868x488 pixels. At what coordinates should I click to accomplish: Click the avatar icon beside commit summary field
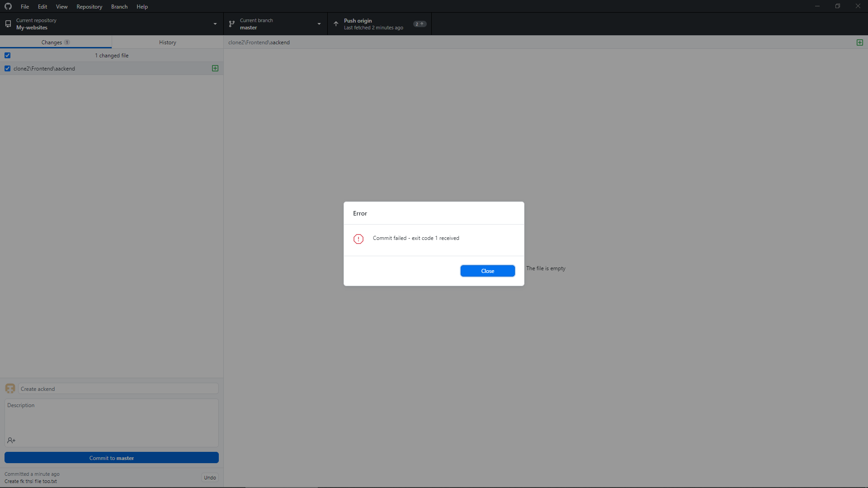point(10,388)
